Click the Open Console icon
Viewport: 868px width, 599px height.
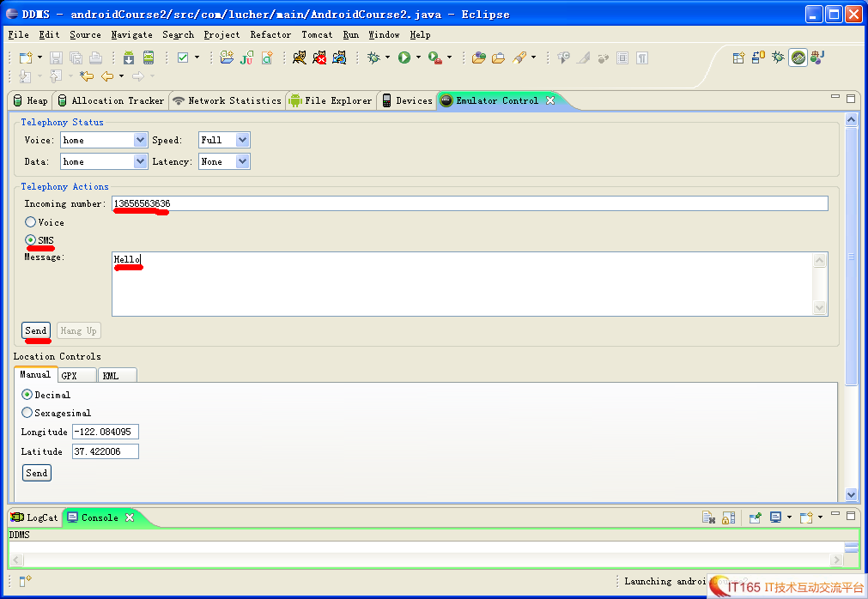pyautogui.click(x=806, y=517)
